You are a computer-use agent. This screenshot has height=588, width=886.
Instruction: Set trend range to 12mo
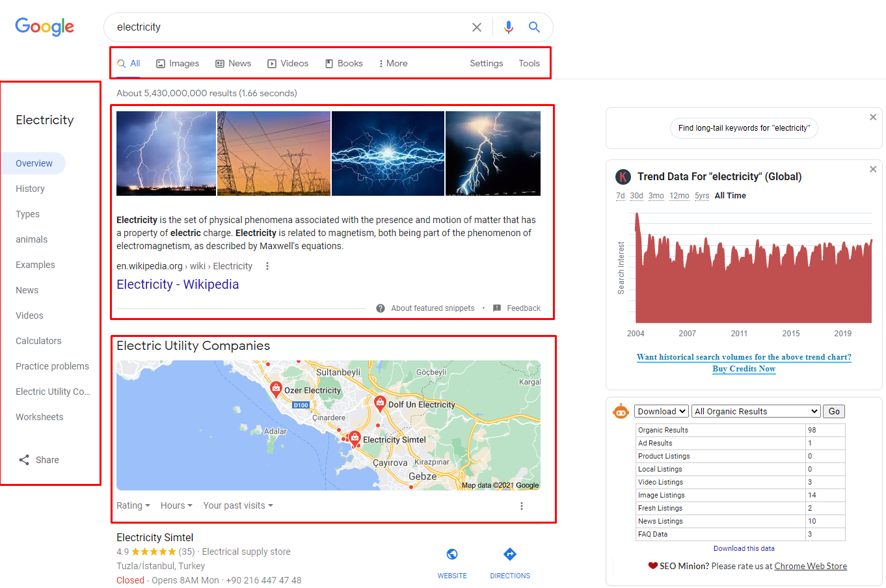tap(679, 196)
